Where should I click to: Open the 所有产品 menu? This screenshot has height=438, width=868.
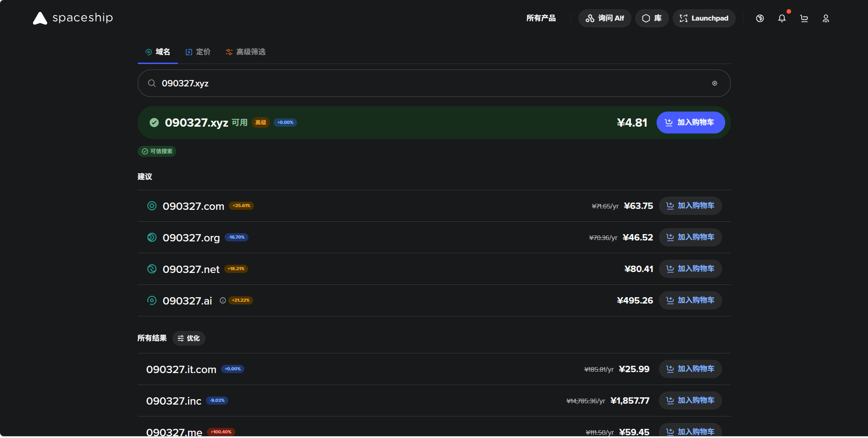click(541, 18)
